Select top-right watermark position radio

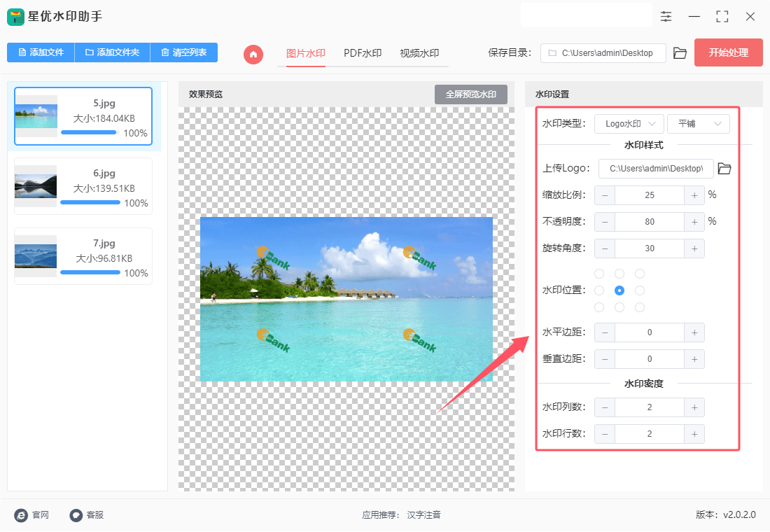639,274
